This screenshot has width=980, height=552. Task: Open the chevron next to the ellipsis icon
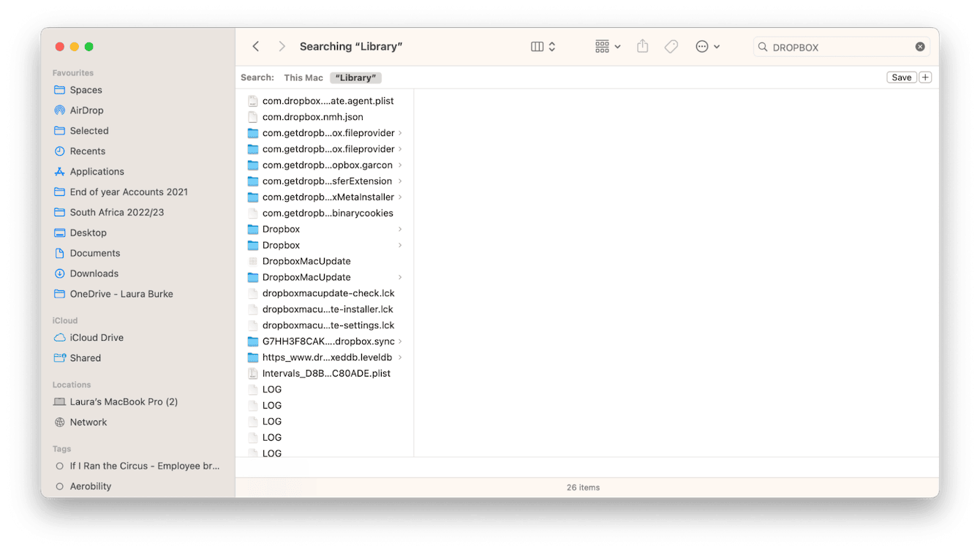point(717,46)
